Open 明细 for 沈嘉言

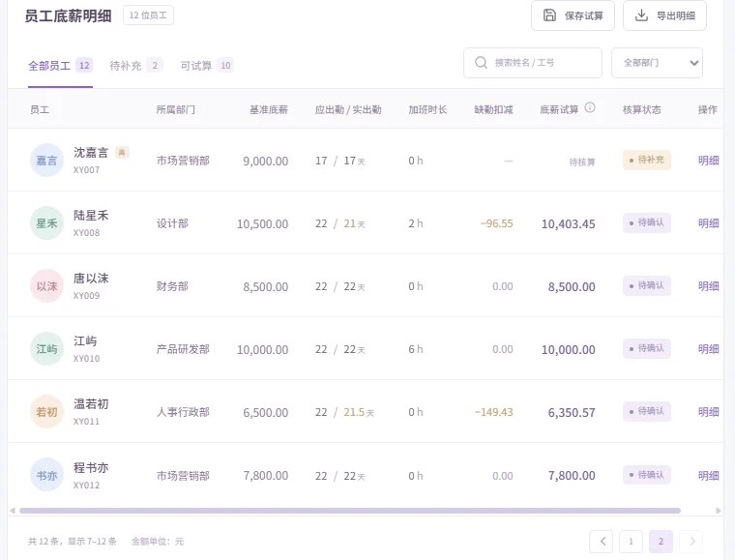(708, 161)
